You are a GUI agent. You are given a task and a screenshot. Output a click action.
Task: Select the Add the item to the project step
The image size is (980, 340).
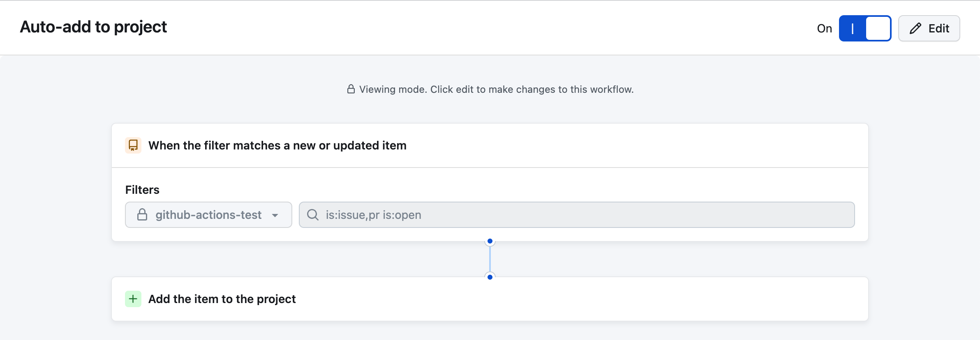point(490,299)
